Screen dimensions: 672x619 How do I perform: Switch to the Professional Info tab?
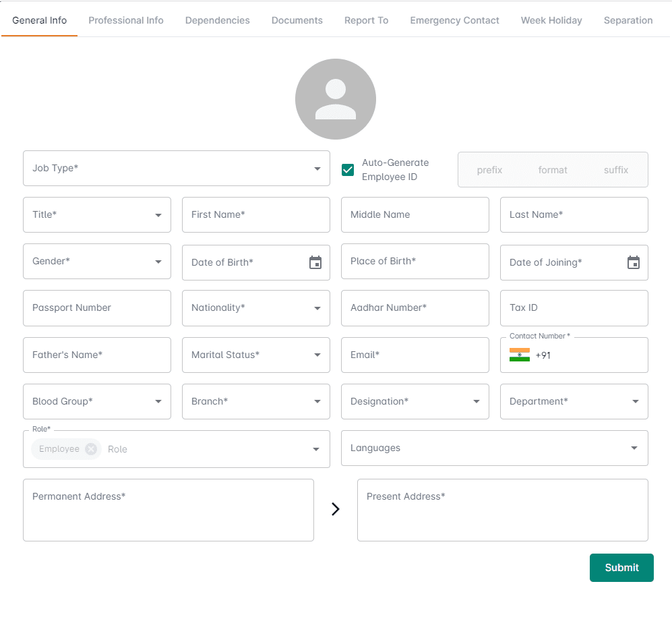pos(126,20)
